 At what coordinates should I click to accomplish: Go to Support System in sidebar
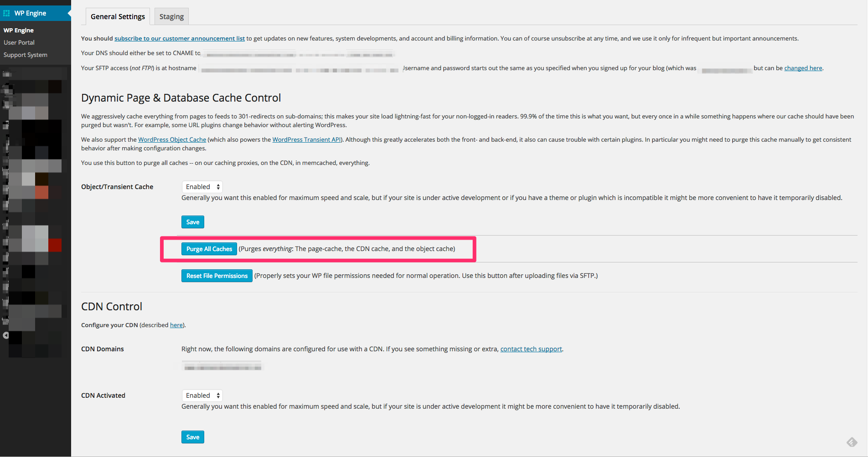click(26, 55)
